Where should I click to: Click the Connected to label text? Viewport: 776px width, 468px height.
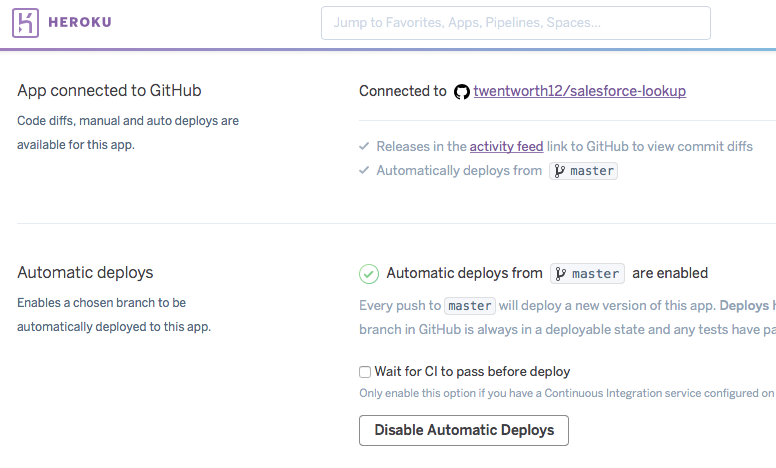point(403,91)
